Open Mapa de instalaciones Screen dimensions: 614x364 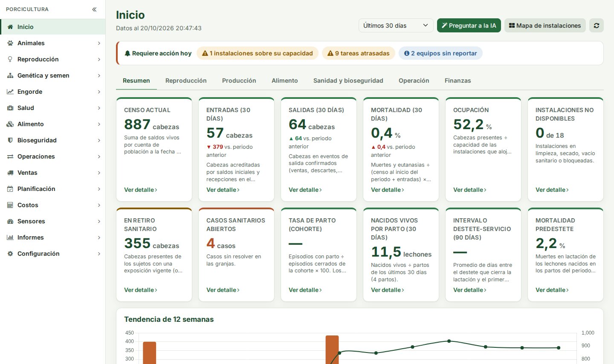[545, 26]
